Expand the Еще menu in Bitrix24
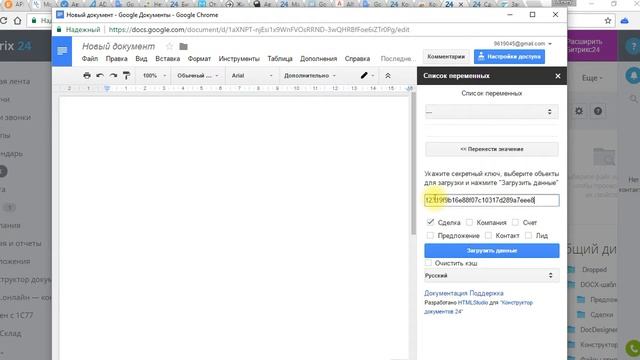Viewport: 640px width, 360px height. [592, 78]
